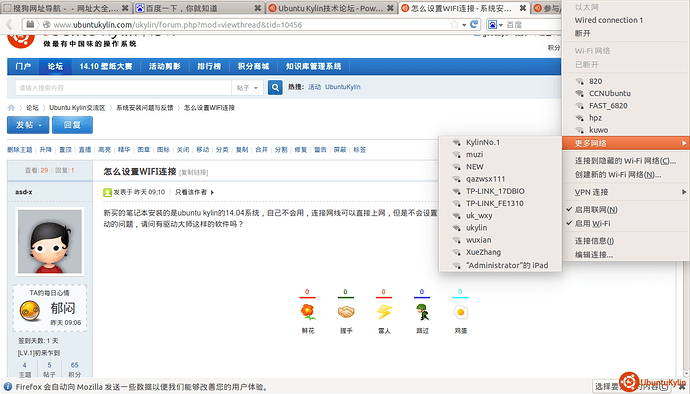The image size is (690, 394).
Task: Click the 回复 reply button
Action: 72,125
